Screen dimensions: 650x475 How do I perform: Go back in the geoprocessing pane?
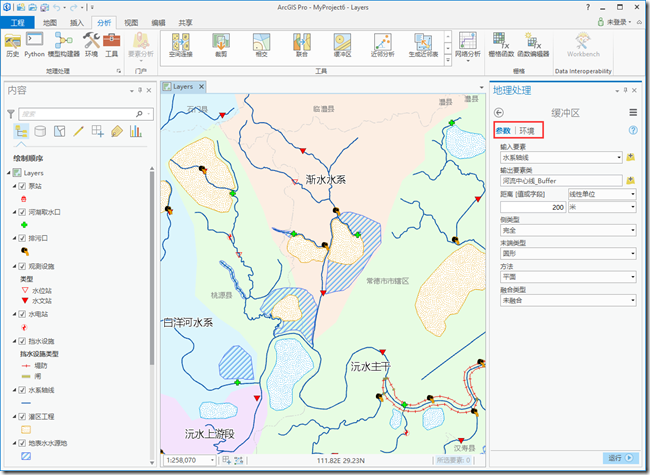[499, 113]
